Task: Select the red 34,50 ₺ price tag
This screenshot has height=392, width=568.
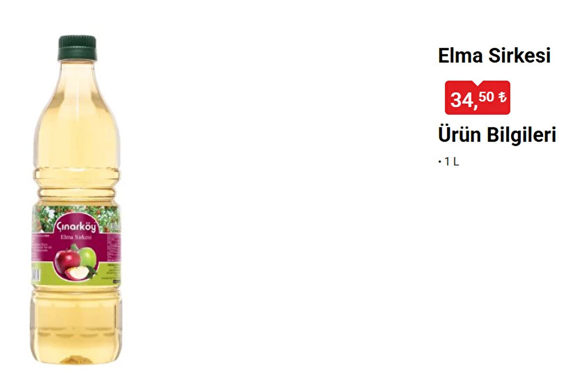Action: [x=477, y=98]
